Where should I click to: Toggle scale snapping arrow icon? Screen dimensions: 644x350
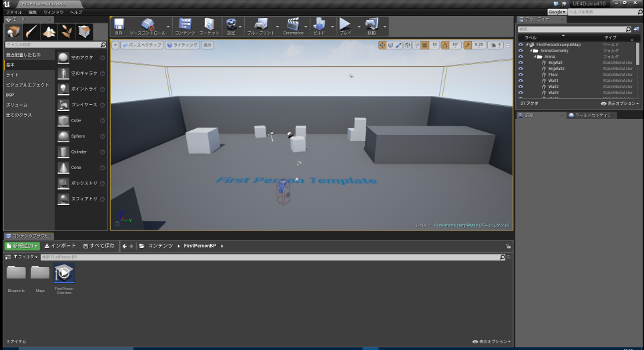[x=468, y=45]
